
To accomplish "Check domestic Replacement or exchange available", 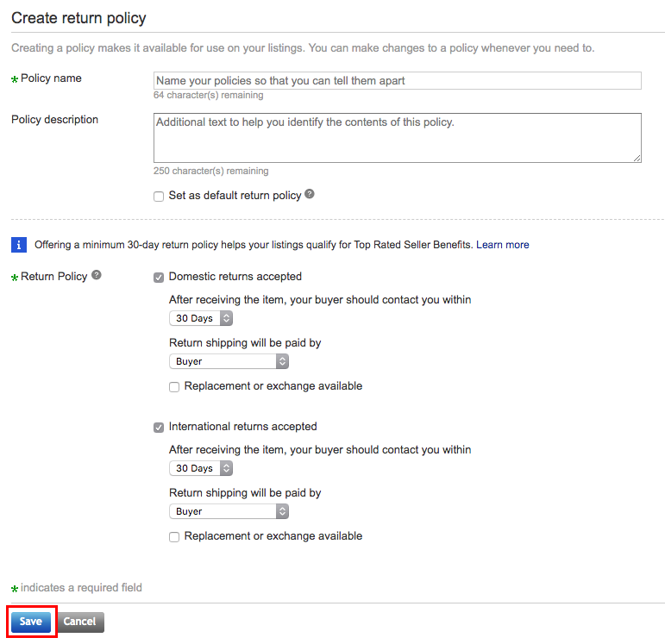I will pyautogui.click(x=174, y=387).
